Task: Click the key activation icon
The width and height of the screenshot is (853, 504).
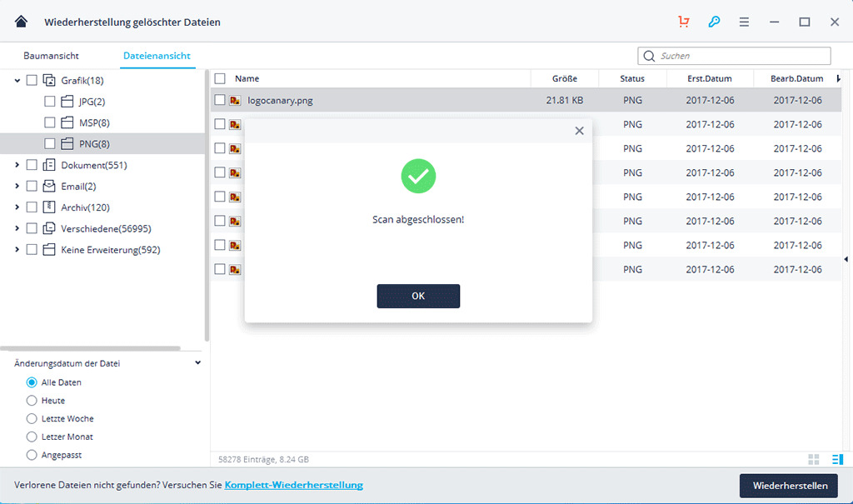Action: click(714, 22)
